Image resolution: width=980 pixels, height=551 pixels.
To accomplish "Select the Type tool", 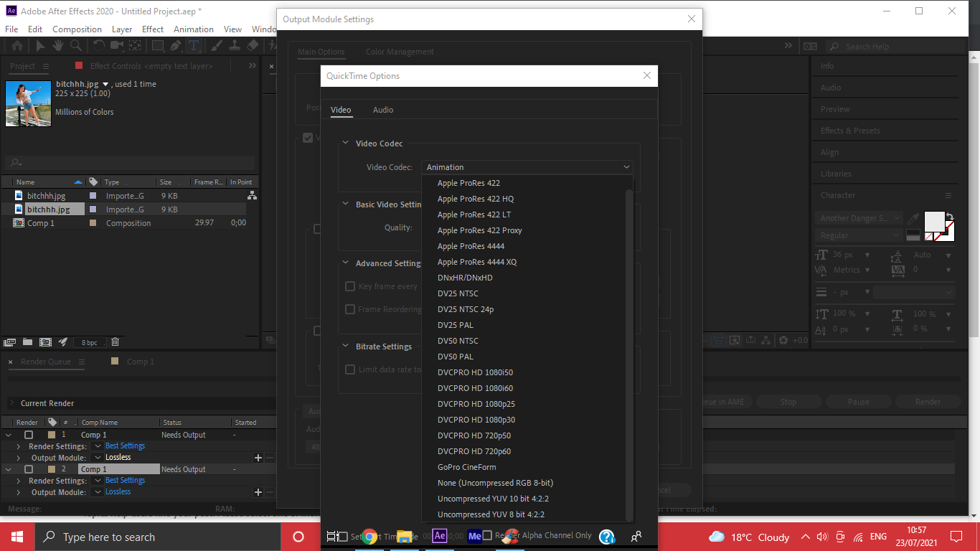I will (194, 45).
